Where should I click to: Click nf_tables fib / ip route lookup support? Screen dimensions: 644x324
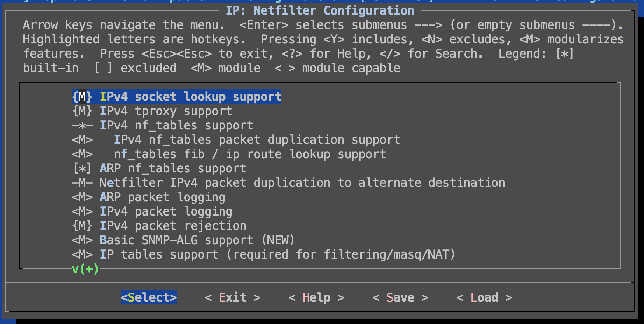(250, 154)
